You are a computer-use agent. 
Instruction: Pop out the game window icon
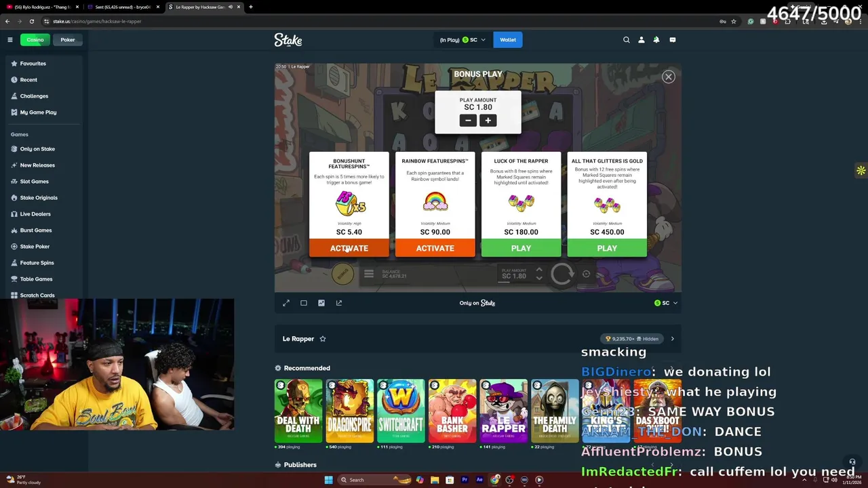point(339,303)
